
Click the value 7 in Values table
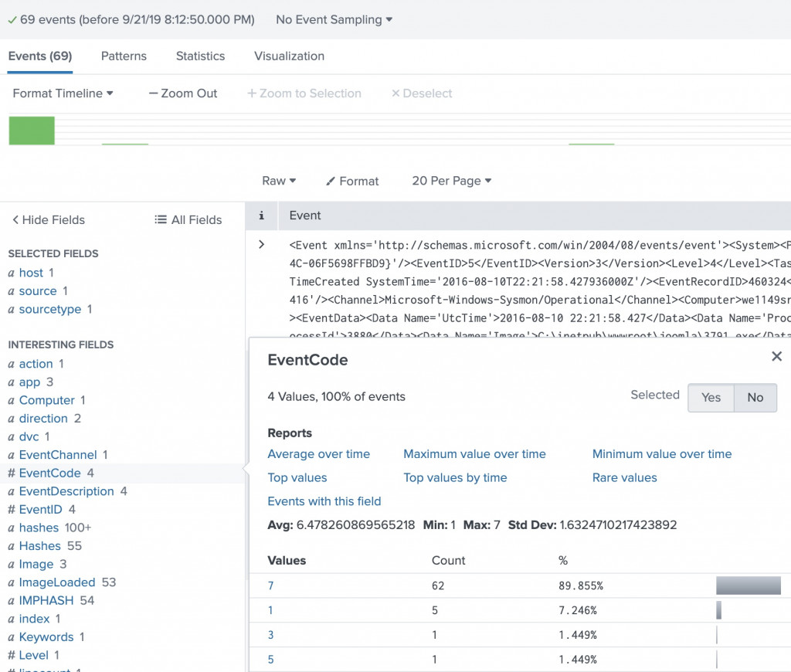pos(271,585)
